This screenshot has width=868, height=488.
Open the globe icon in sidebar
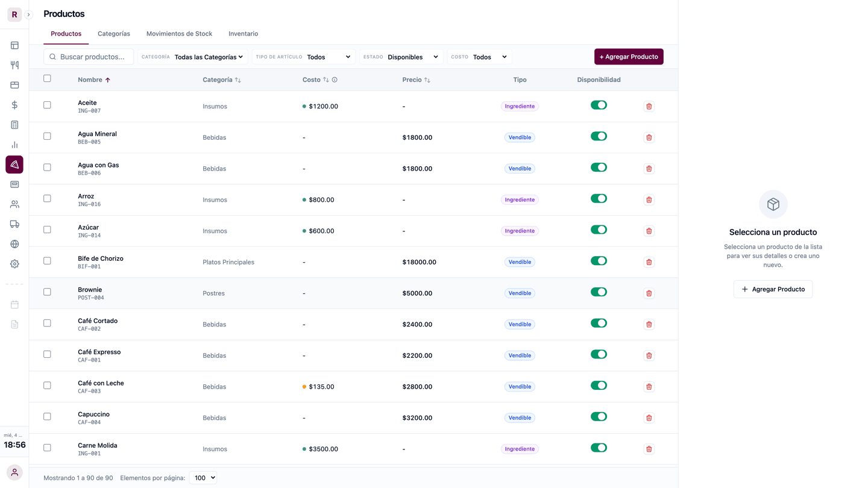(x=14, y=244)
